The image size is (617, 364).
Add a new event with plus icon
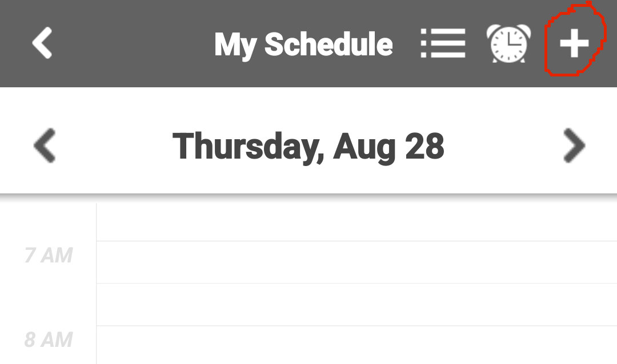point(574,43)
